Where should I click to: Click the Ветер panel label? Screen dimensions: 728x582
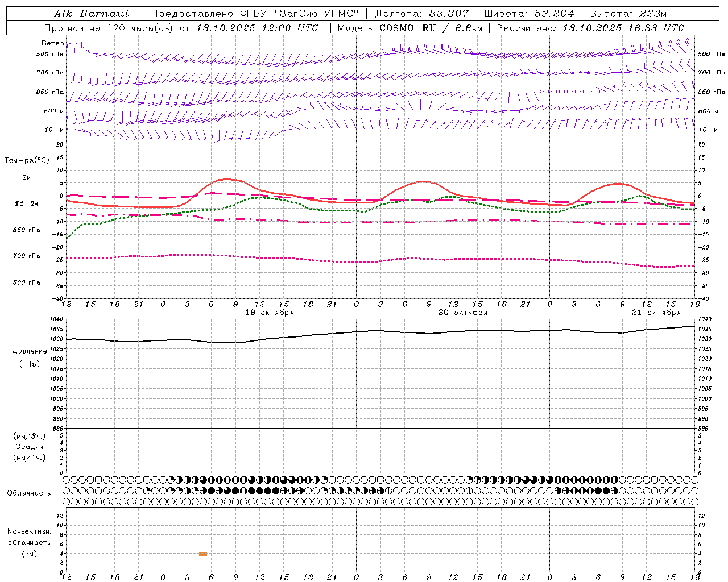pyautogui.click(x=52, y=43)
